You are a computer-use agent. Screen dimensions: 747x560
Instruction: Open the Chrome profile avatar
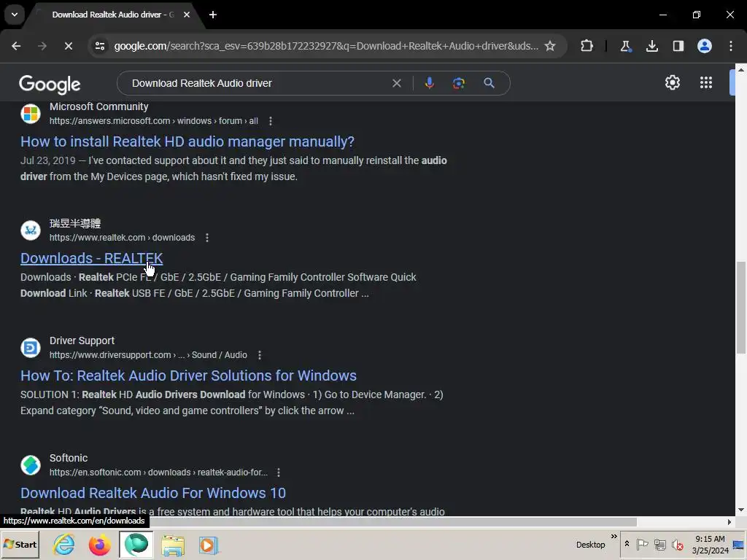pos(704,46)
